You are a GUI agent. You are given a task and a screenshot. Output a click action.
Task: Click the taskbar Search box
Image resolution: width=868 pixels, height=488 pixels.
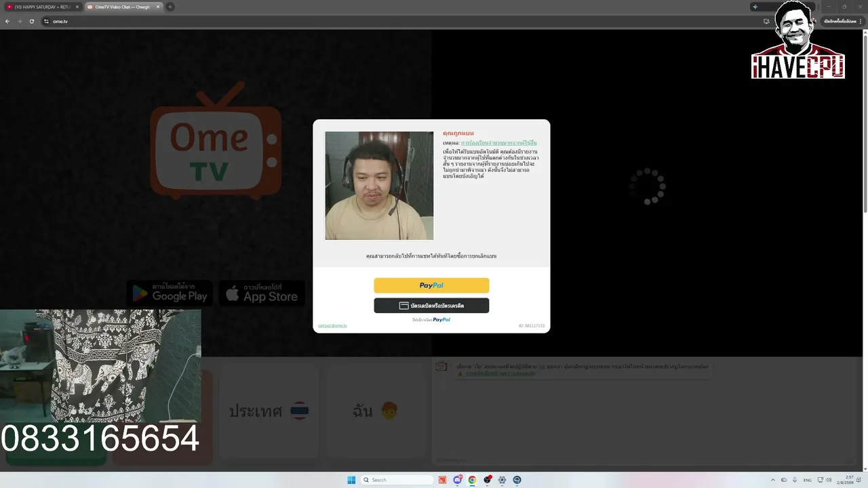point(397,480)
